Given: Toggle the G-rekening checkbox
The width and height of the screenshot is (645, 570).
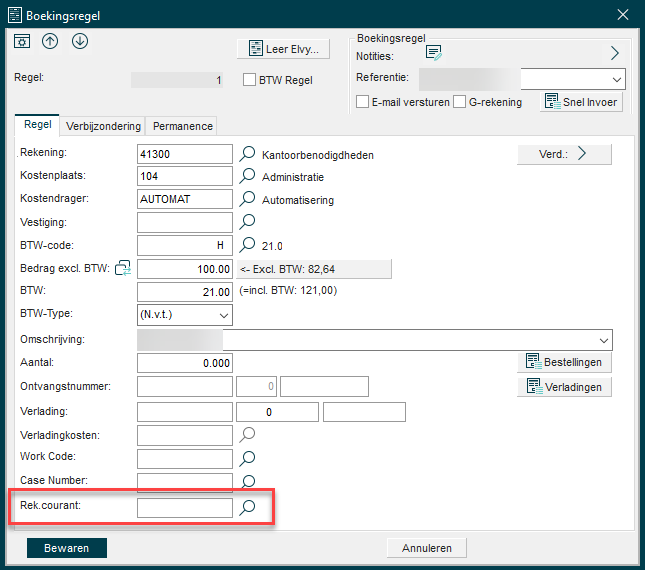Looking at the screenshot, I should point(460,101).
